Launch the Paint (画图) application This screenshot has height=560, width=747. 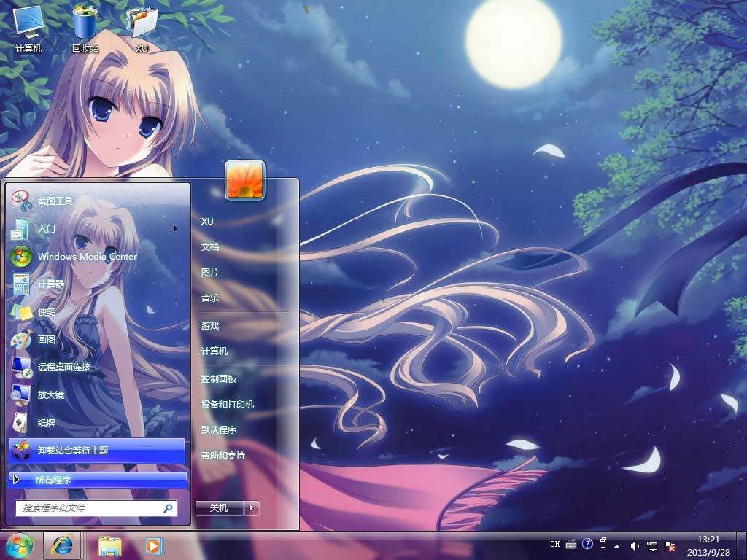47,339
